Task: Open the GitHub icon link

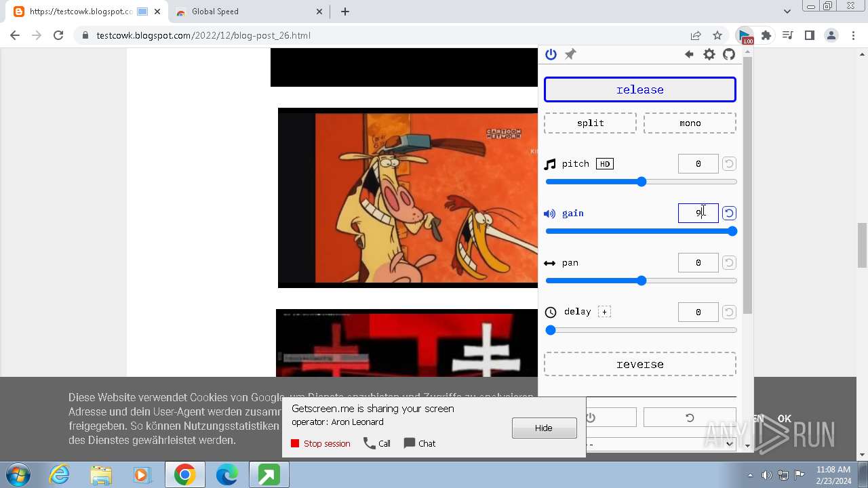Action: click(x=729, y=54)
